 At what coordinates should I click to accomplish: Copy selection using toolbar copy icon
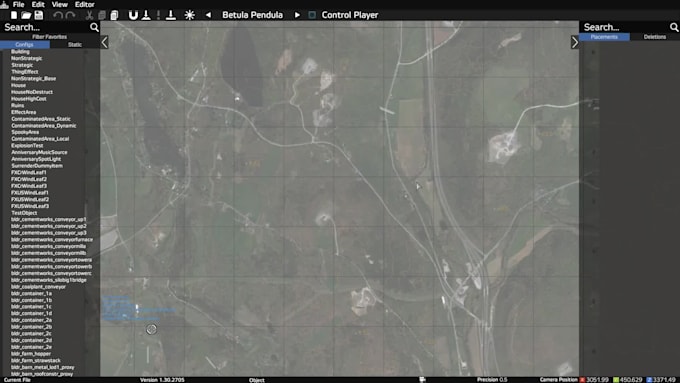(x=102, y=15)
